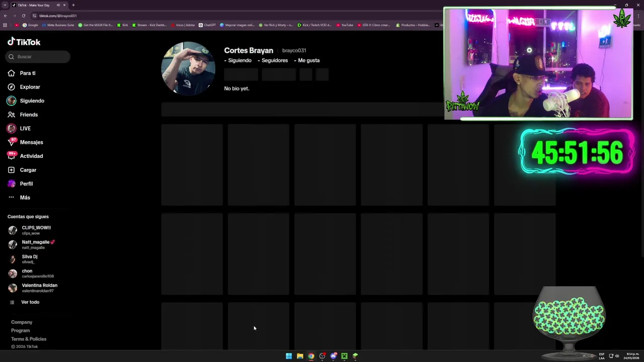Click the Chrome taskbar icon

pyautogui.click(x=311, y=356)
